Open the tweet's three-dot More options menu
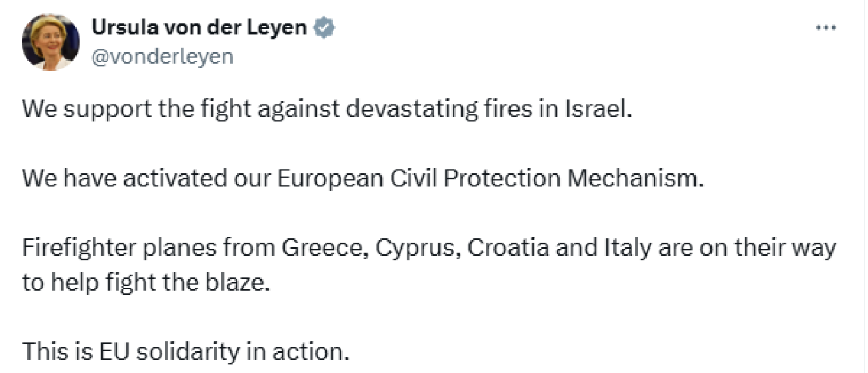868x373 pixels. tap(826, 28)
